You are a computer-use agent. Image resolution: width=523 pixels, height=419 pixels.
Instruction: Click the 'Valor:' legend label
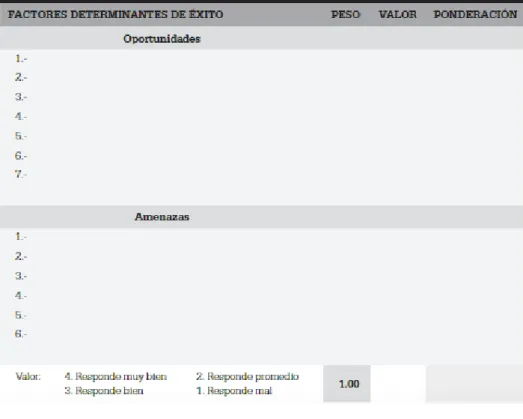28,377
